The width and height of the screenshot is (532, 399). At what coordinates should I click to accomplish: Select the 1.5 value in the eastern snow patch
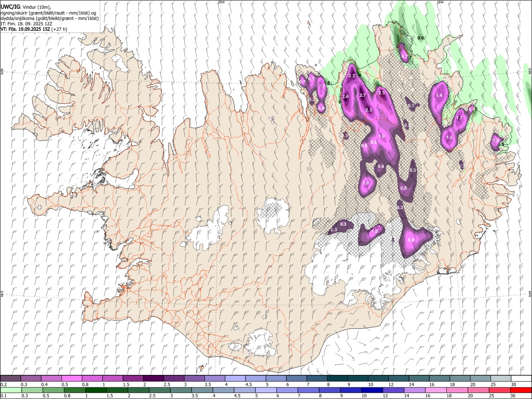tap(449, 137)
